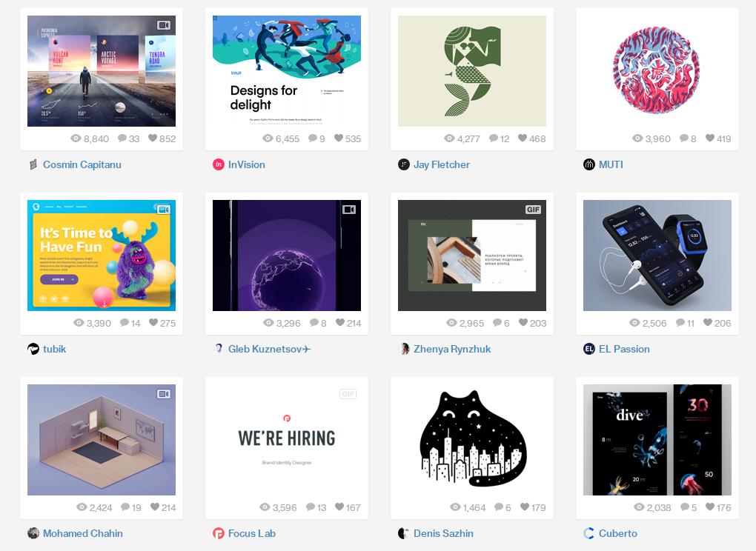
Task: Open Cosmin Capitanu's profile link
Action: coord(82,164)
